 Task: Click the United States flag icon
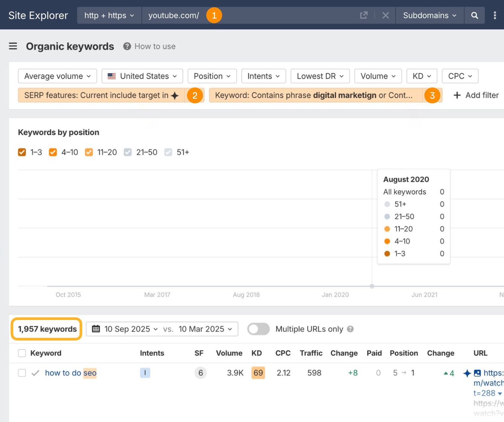[x=112, y=76]
